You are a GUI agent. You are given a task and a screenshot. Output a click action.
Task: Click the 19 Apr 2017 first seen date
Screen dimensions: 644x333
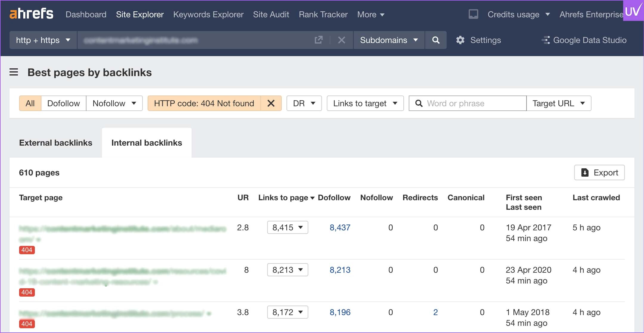click(x=529, y=227)
